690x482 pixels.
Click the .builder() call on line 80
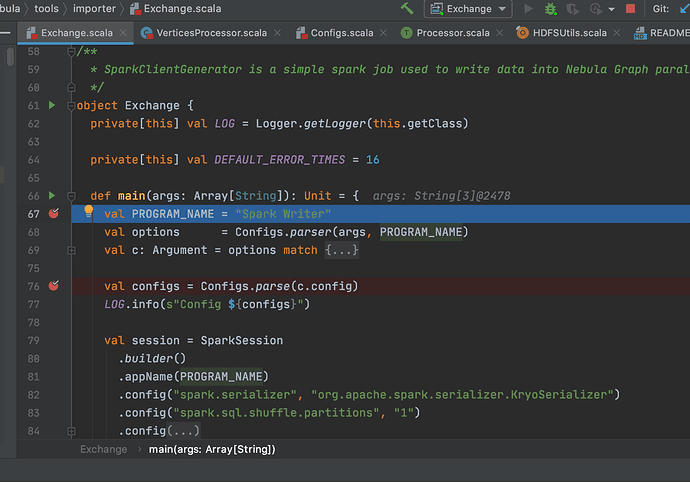pos(152,359)
